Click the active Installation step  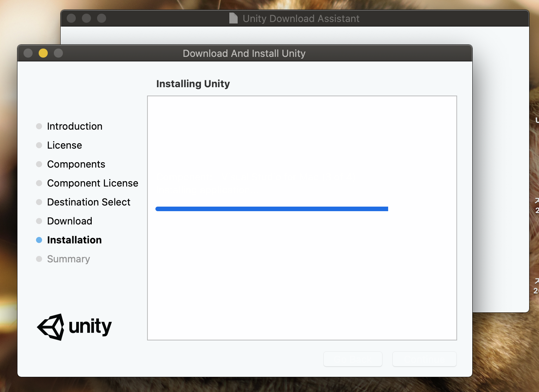[x=74, y=240]
